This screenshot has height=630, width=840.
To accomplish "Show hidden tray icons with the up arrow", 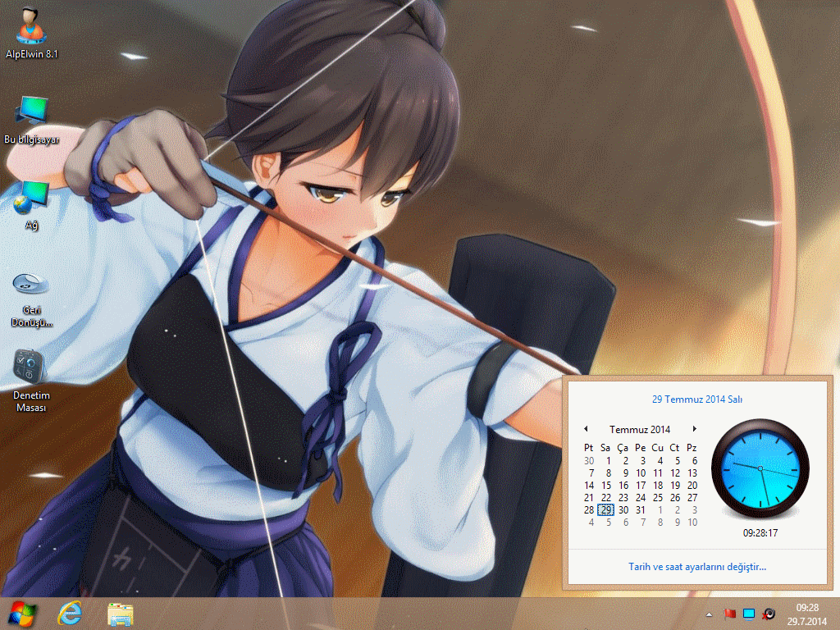I will coord(709,614).
